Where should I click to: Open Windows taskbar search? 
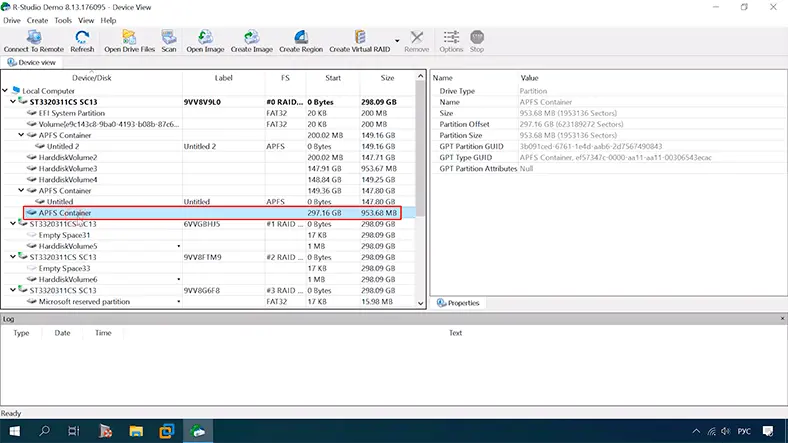pyautogui.click(x=44, y=431)
